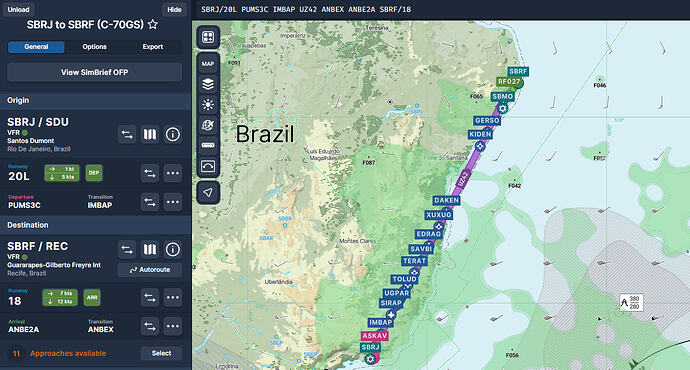Open the map layers stack icon
This screenshot has height=370, width=690.
[208, 84]
